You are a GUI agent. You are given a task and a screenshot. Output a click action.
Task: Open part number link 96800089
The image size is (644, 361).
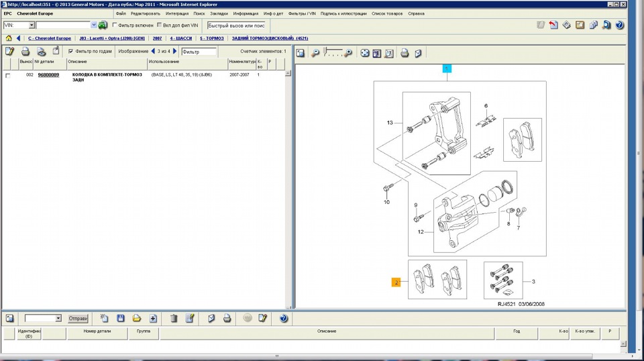tap(48, 75)
